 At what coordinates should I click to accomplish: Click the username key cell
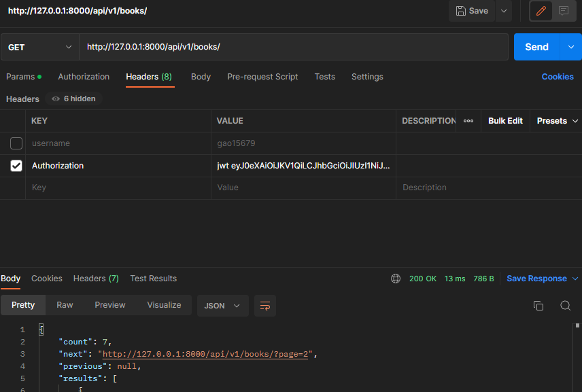click(x=118, y=143)
